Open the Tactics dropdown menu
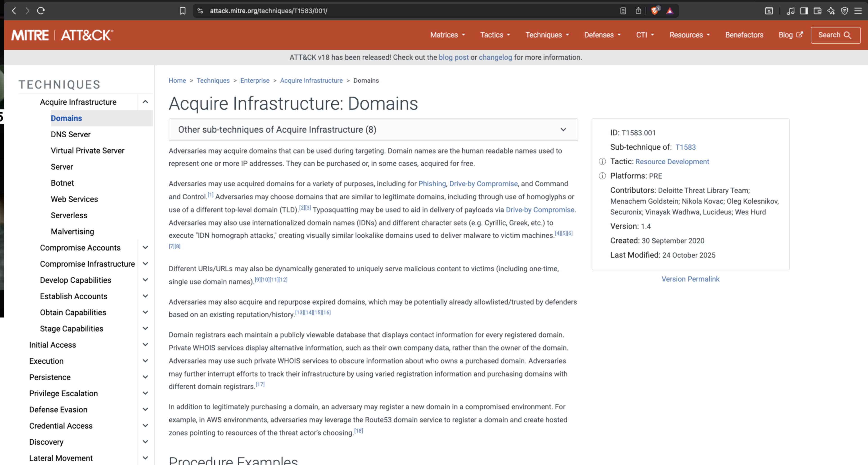 (x=495, y=35)
